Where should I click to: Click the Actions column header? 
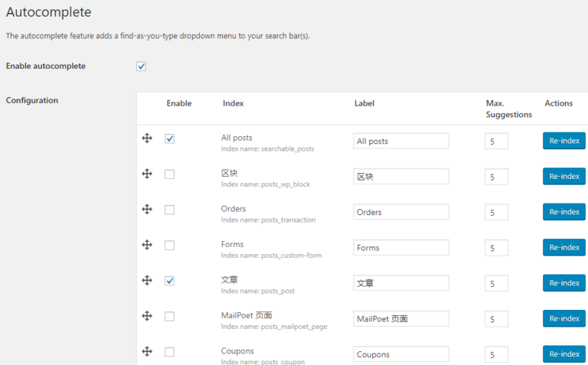coord(558,103)
